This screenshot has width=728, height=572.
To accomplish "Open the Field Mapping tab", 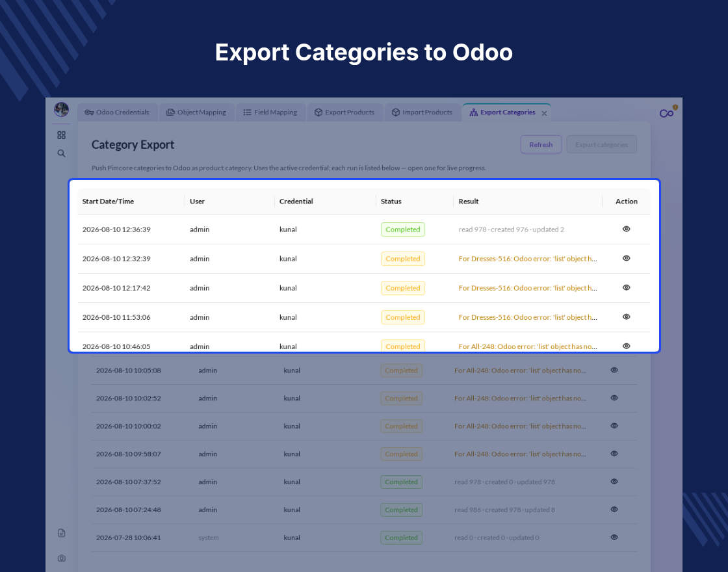I will click(270, 112).
